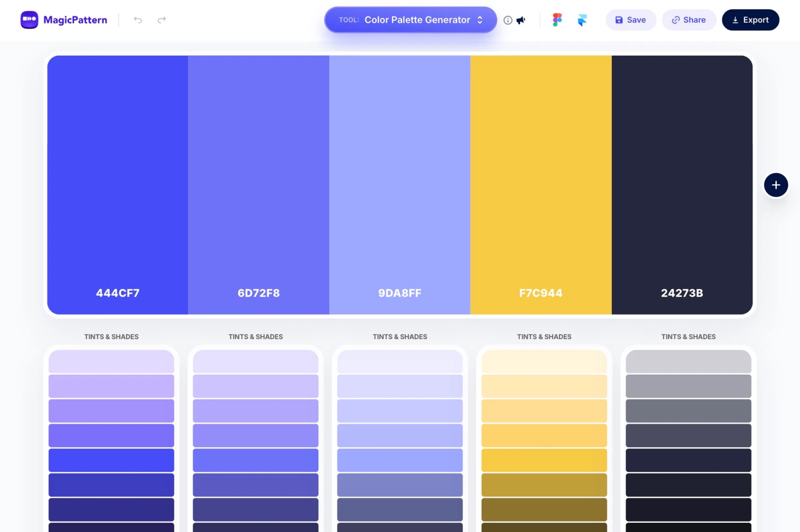Undo the last change
Screen dimensions: 800x532
click(138, 20)
